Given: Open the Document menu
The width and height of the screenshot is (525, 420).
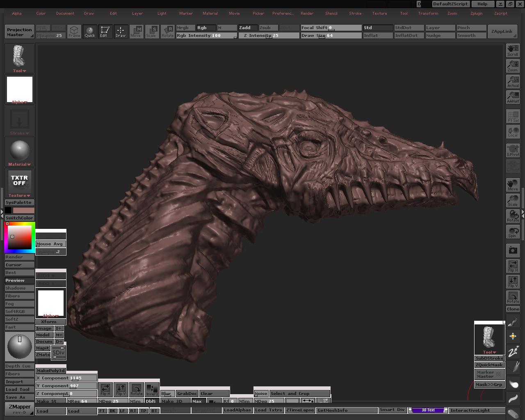Looking at the screenshot, I should (x=65, y=14).
